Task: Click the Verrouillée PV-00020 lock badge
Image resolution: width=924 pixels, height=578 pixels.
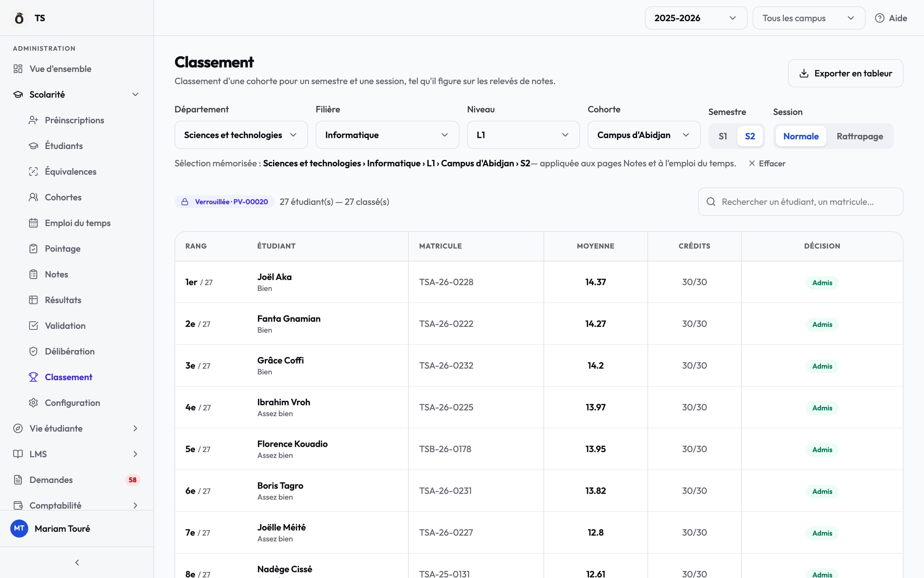Action: point(225,202)
